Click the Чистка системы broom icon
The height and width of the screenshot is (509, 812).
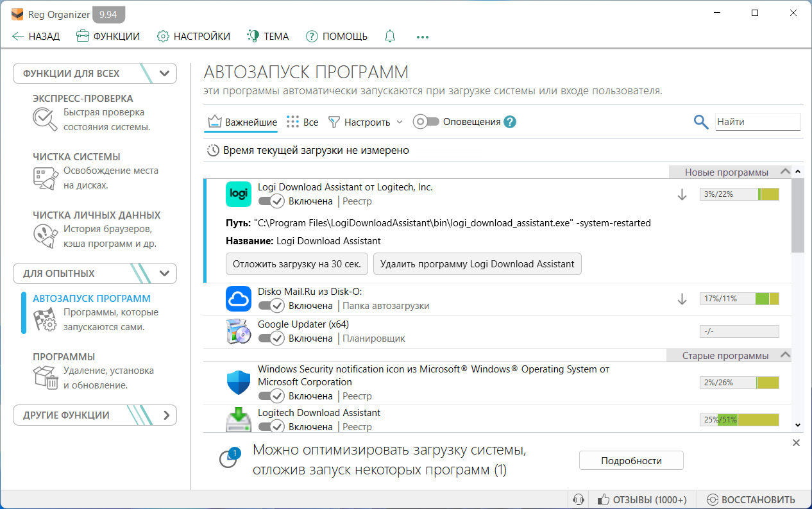(x=45, y=178)
